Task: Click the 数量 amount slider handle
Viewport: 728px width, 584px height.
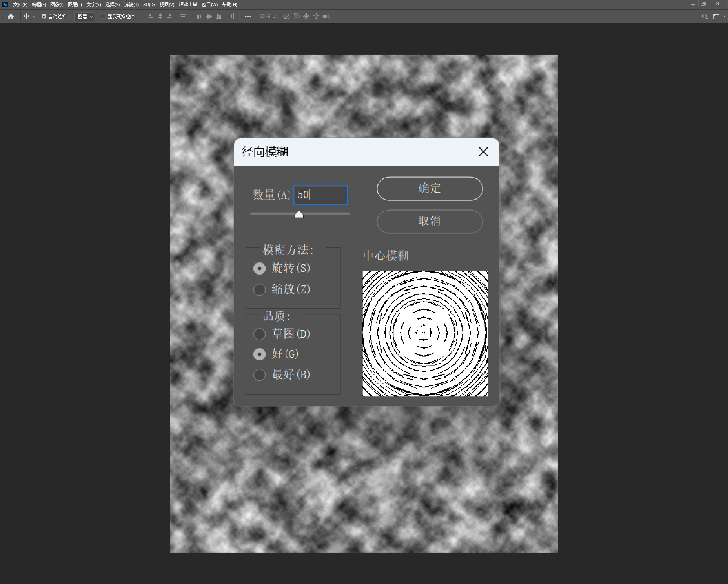Action: (x=299, y=214)
